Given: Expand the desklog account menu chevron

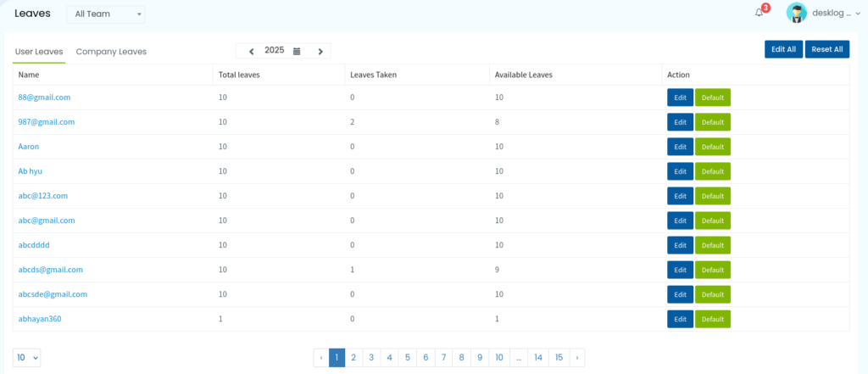Looking at the screenshot, I should [858, 14].
